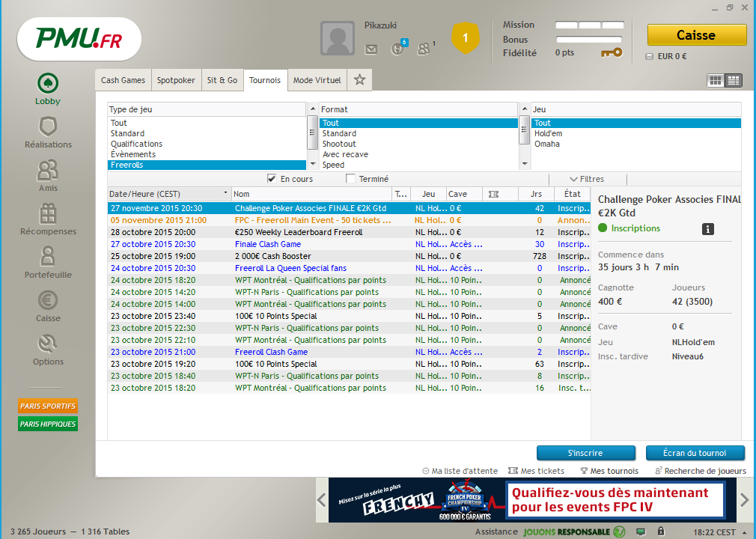Click the ticket column header icon
Image resolution: width=756 pixels, height=539 pixels.
coord(494,194)
